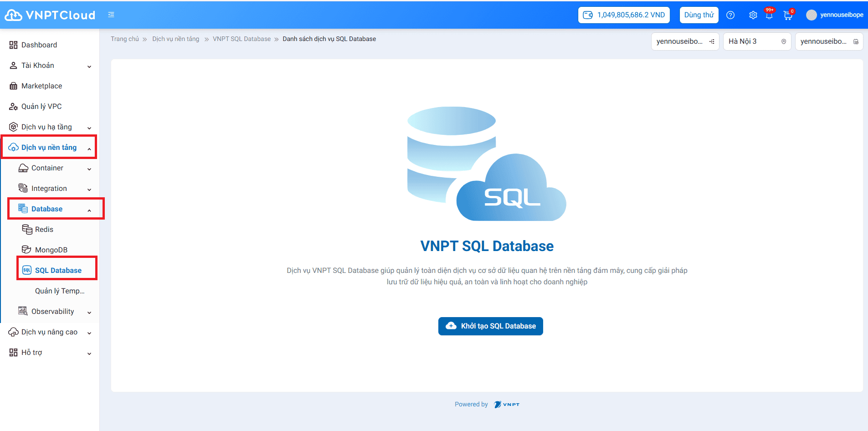
Task: Click the VNPTCloud logo
Action: [x=50, y=15]
